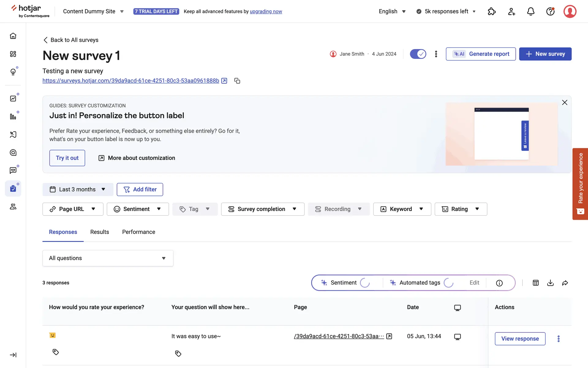The height and width of the screenshot is (368, 588).
Task: Switch to the Performance tab
Action: [138, 232]
